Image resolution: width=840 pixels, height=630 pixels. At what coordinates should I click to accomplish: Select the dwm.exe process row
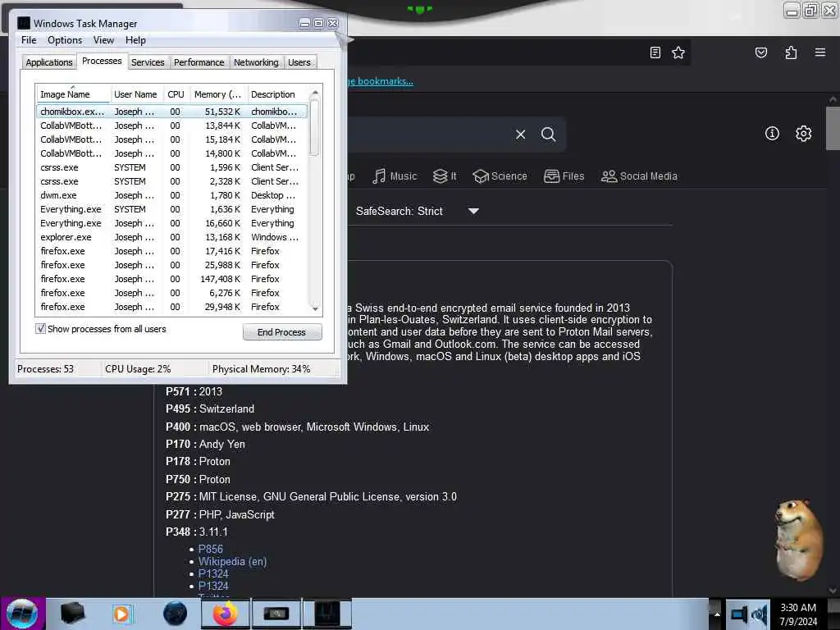click(x=171, y=195)
